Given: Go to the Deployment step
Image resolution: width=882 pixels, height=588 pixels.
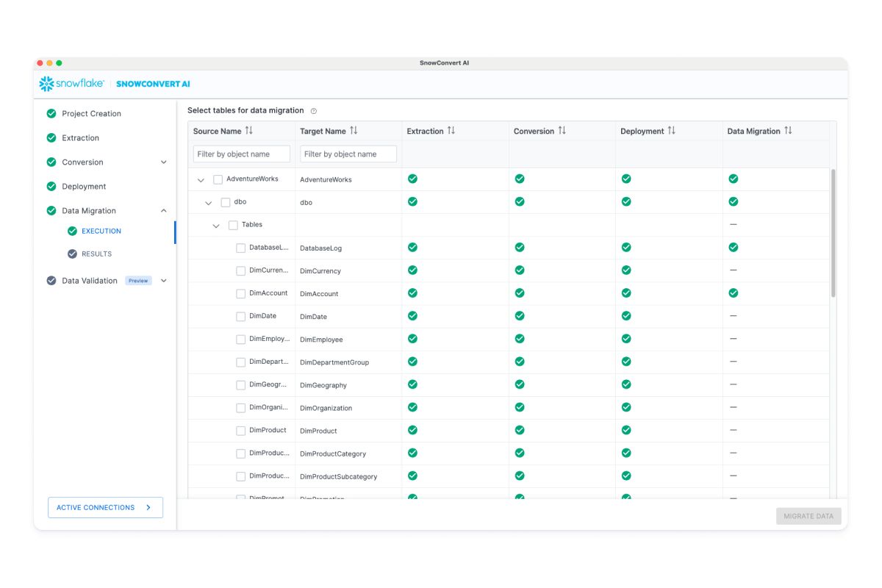Looking at the screenshot, I should click(x=84, y=187).
